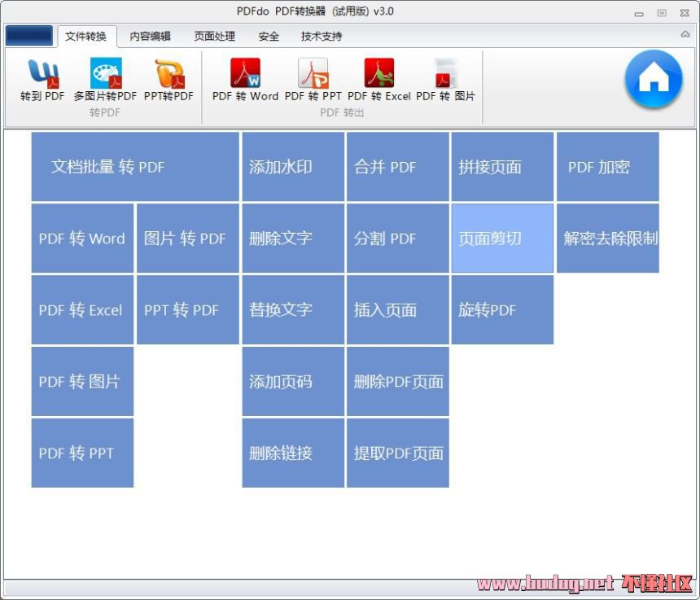The height and width of the screenshot is (600, 700).
Task: Launch the PDF 转 Word ribbon icon
Action: pyautogui.click(x=245, y=80)
